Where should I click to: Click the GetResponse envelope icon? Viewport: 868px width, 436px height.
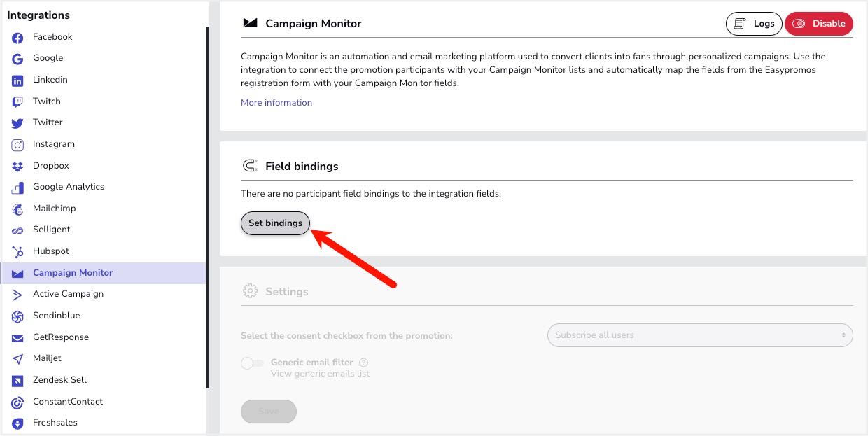click(17, 338)
